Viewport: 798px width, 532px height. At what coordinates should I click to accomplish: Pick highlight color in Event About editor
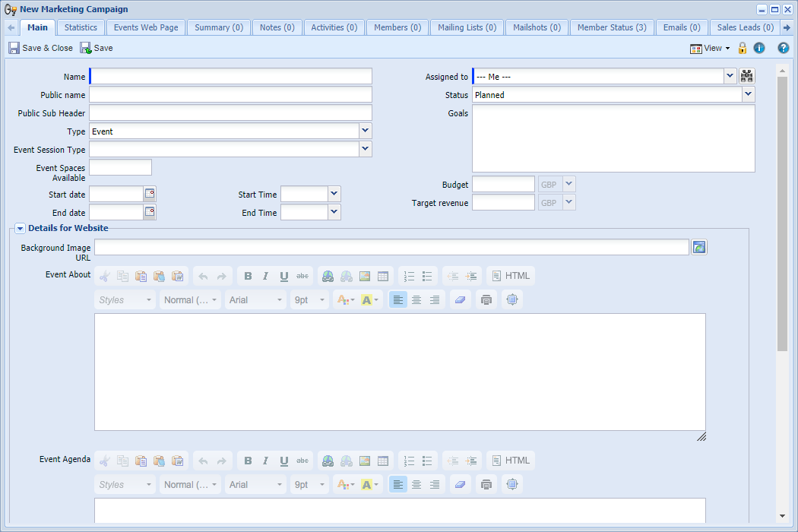(x=369, y=300)
